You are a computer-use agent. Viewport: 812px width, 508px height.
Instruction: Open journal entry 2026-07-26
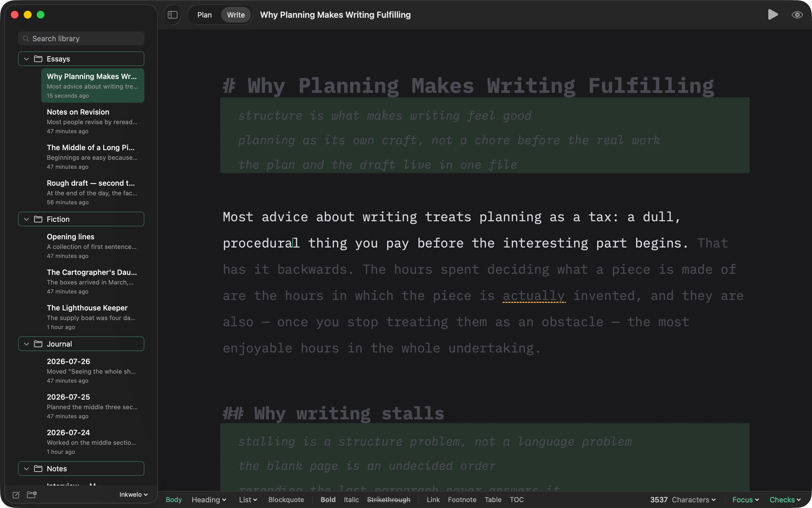pyautogui.click(x=92, y=371)
